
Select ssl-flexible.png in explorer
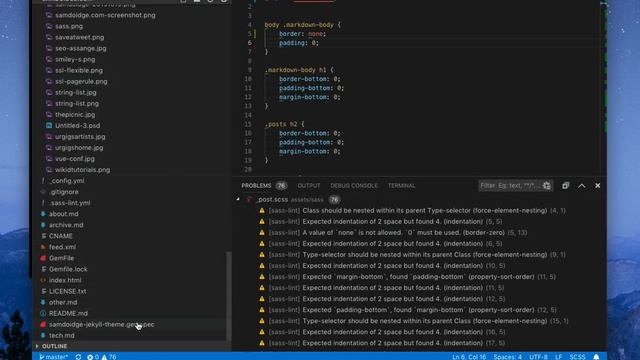point(79,70)
